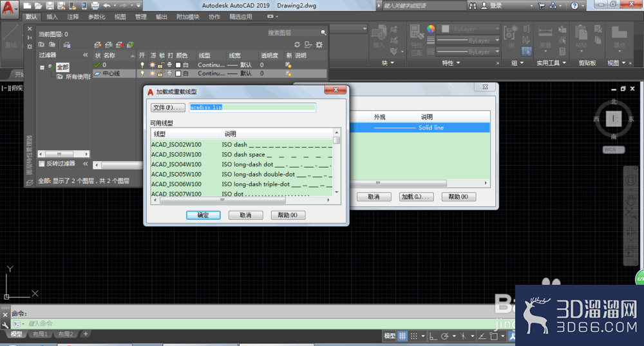Click the Open file folder icon
The width and height of the screenshot is (644, 346).
[38, 5]
